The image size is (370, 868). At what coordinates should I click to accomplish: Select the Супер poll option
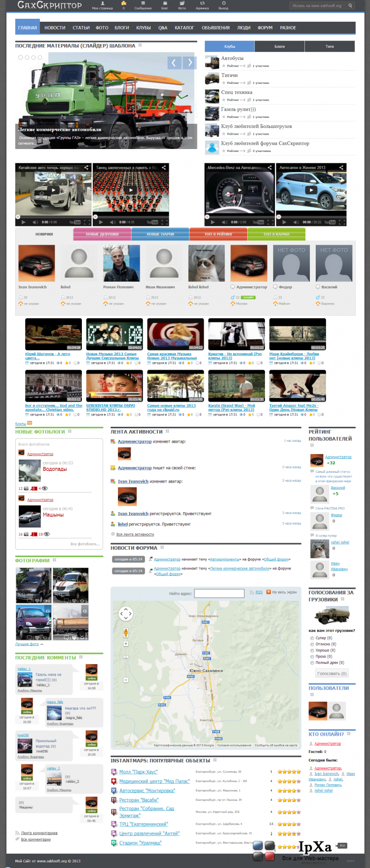312,638
